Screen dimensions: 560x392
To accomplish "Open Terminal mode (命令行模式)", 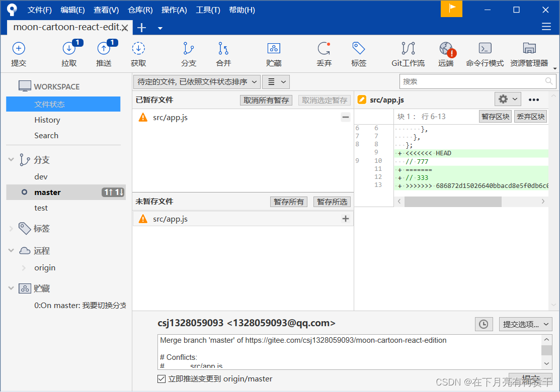I will click(x=485, y=54).
